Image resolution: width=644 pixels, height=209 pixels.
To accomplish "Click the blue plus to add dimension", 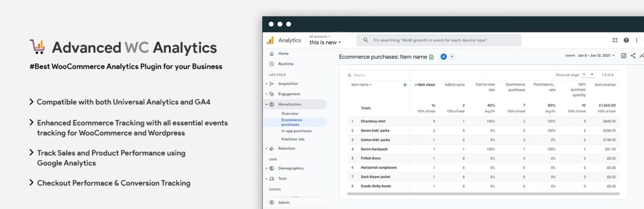I will tap(405, 85).
